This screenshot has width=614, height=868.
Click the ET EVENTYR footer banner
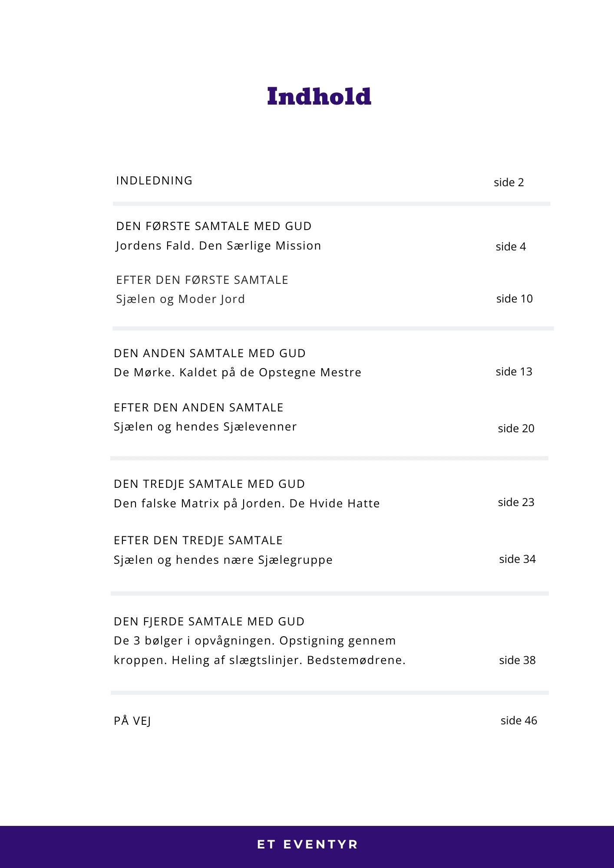307,844
